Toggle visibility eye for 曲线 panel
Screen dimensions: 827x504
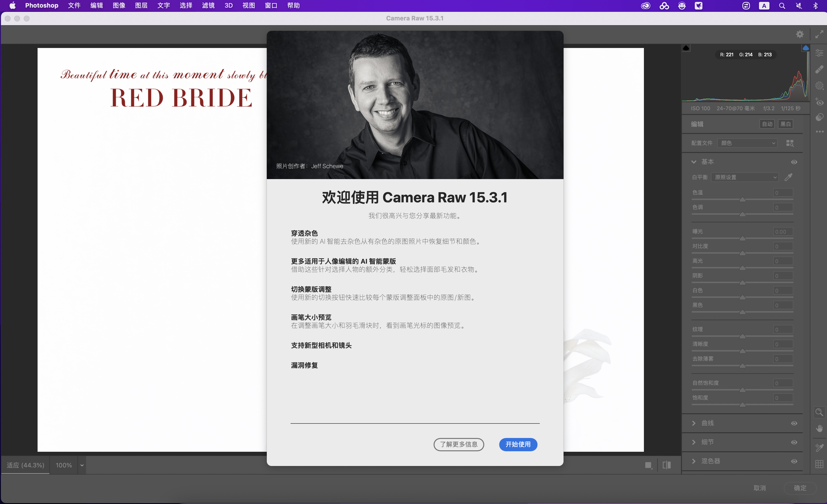tap(794, 423)
